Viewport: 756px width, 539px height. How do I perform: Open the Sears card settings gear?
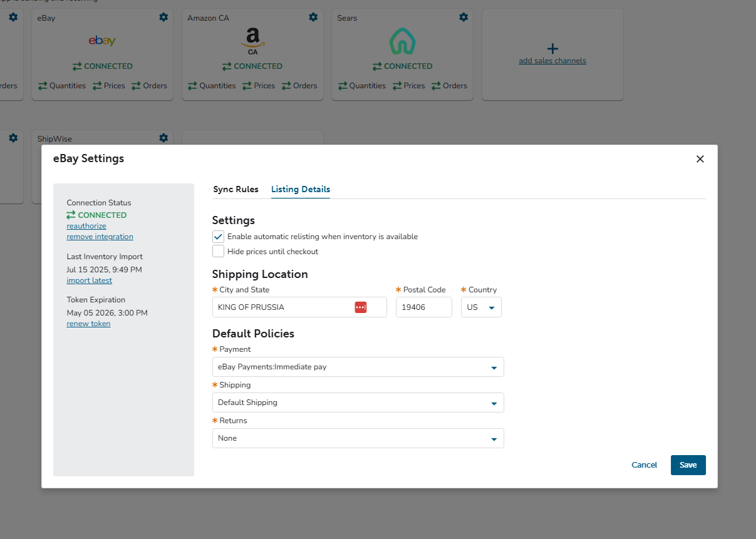tap(463, 18)
